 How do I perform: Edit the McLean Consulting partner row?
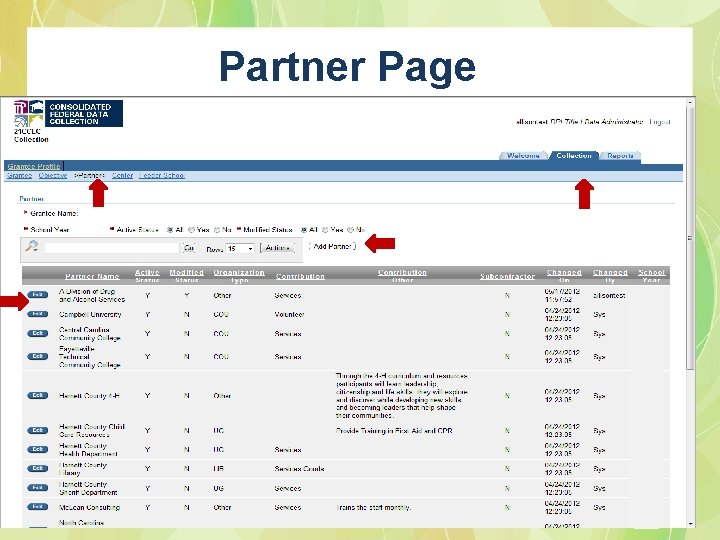(x=38, y=507)
